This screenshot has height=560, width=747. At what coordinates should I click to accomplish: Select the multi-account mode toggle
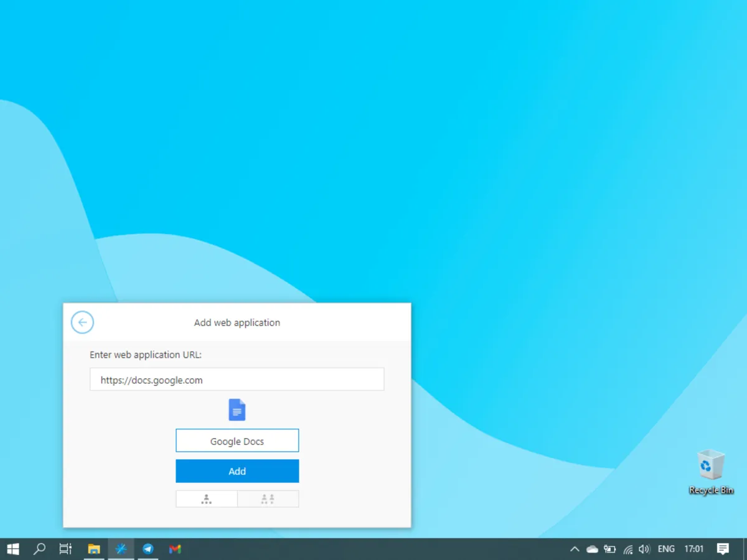(268, 499)
